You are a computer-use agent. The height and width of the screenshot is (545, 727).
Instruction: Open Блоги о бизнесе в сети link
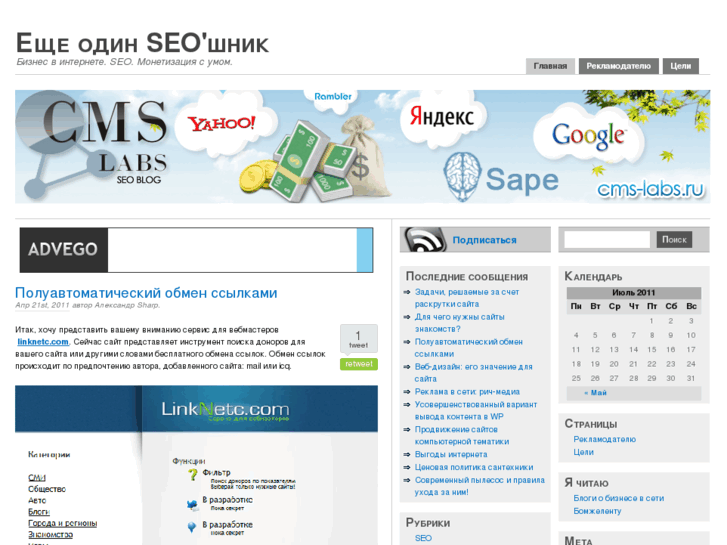(x=619, y=498)
